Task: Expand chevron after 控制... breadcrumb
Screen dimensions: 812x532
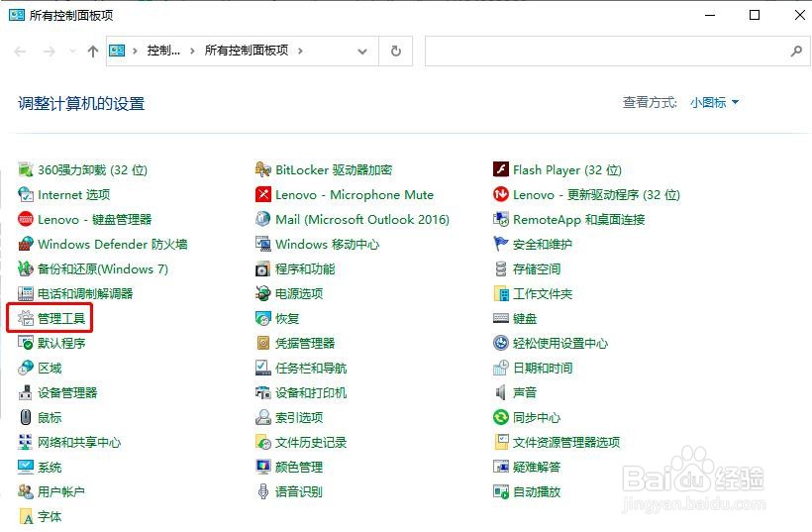Action: 192,51
